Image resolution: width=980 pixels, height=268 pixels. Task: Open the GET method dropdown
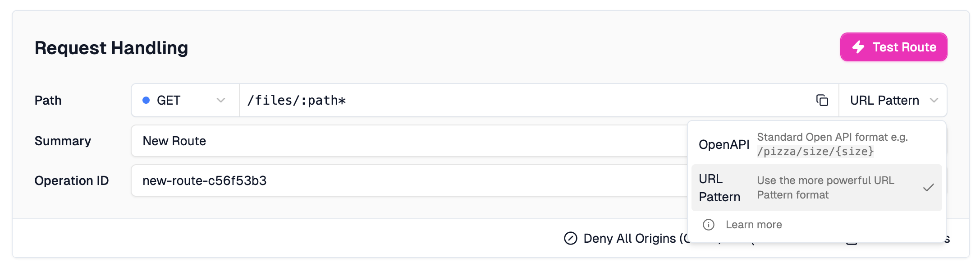(x=185, y=100)
